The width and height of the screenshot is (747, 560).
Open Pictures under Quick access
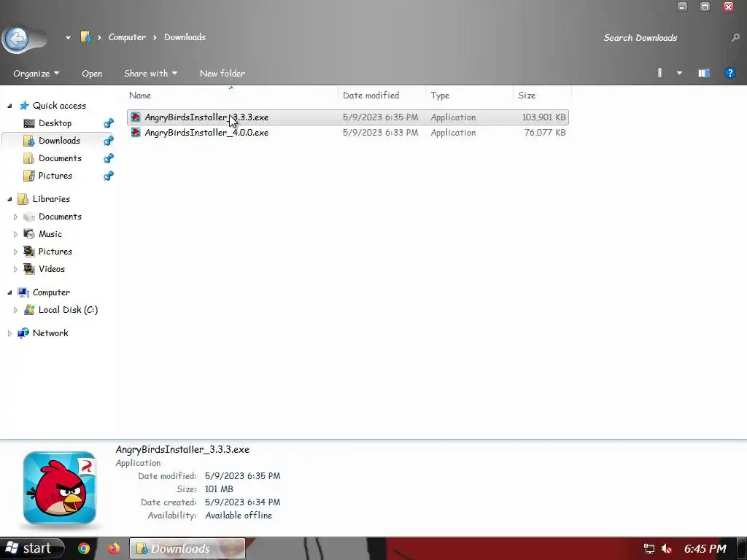pyautogui.click(x=55, y=176)
